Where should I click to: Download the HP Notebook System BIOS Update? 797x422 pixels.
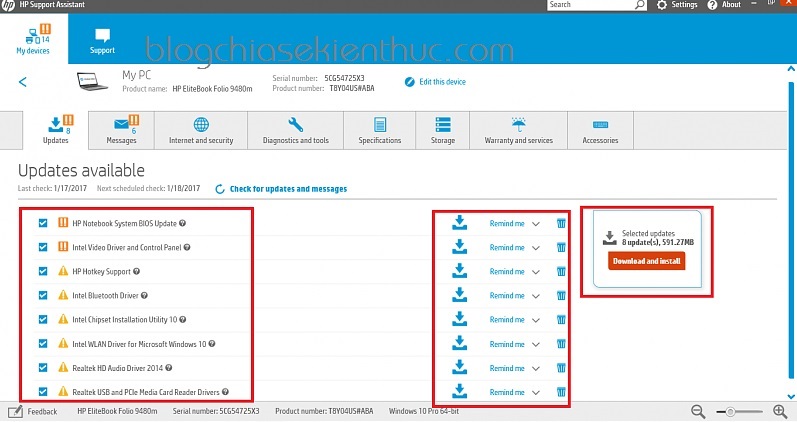click(459, 223)
